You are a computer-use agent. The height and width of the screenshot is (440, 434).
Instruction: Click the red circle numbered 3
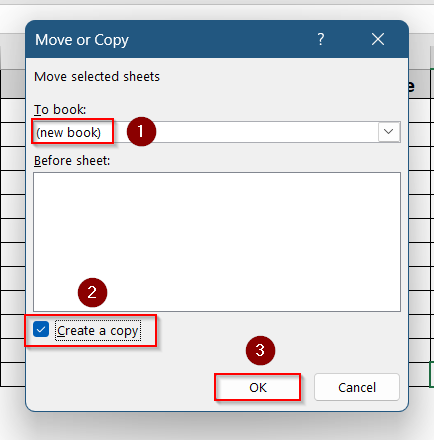260,350
